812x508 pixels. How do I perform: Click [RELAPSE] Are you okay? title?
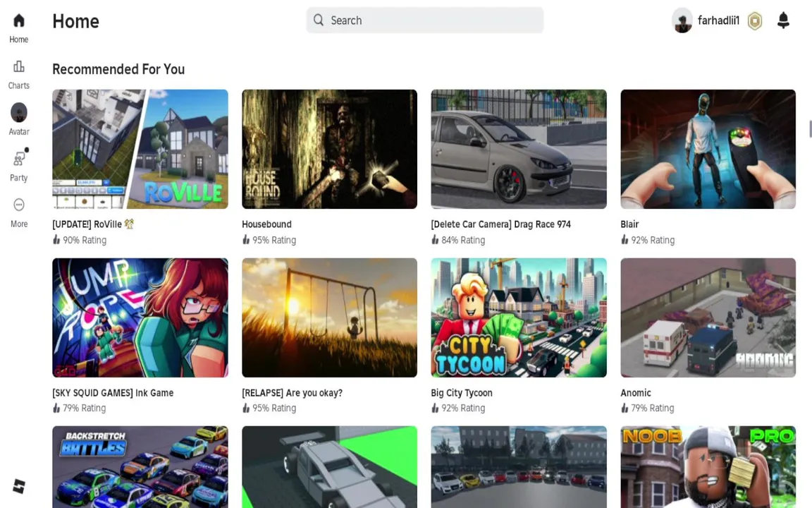292,393
